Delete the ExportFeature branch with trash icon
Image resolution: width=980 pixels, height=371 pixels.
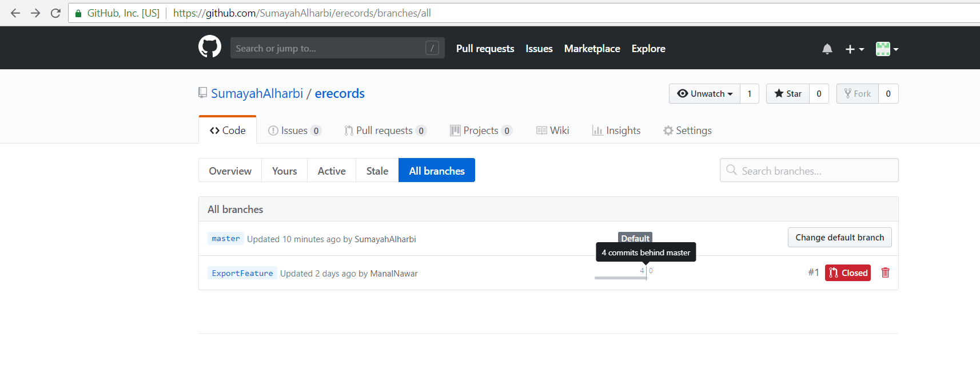886,273
